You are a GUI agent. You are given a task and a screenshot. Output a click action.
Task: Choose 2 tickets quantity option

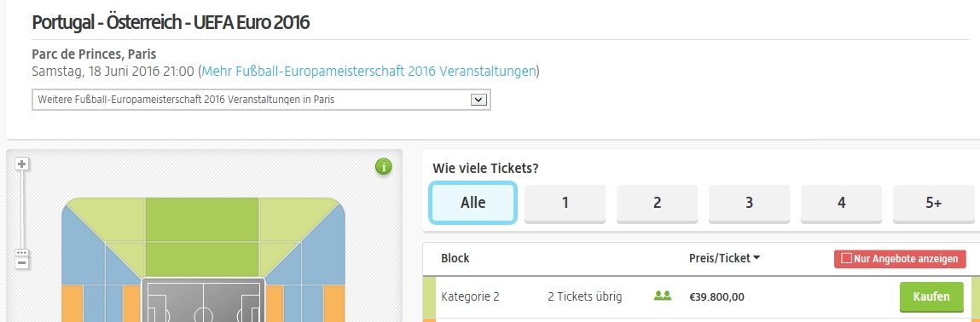pos(657,203)
